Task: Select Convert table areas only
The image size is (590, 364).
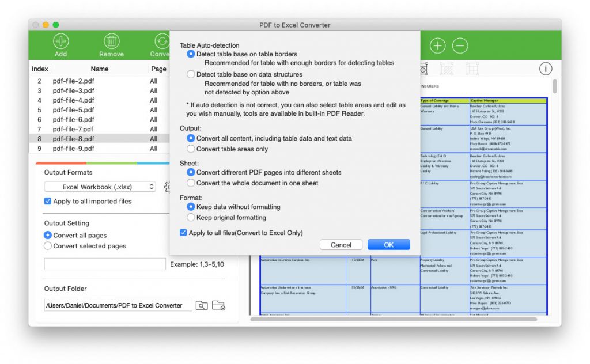Action: tap(191, 149)
